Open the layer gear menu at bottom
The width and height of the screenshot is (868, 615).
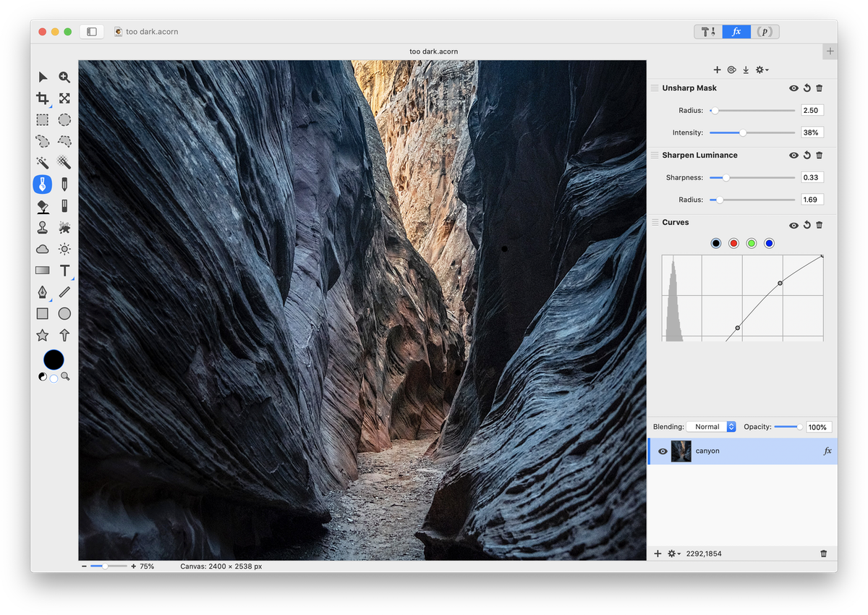pyautogui.click(x=674, y=553)
